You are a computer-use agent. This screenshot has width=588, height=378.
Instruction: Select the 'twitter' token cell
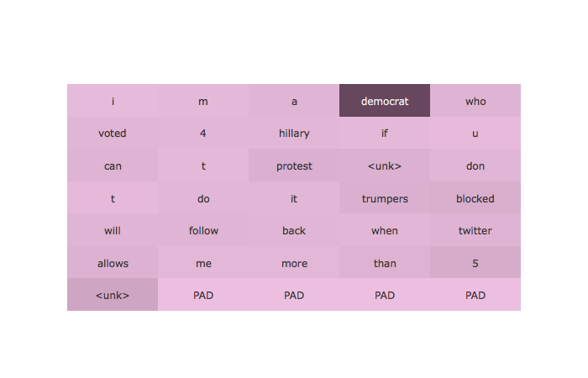pyautogui.click(x=475, y=230)
